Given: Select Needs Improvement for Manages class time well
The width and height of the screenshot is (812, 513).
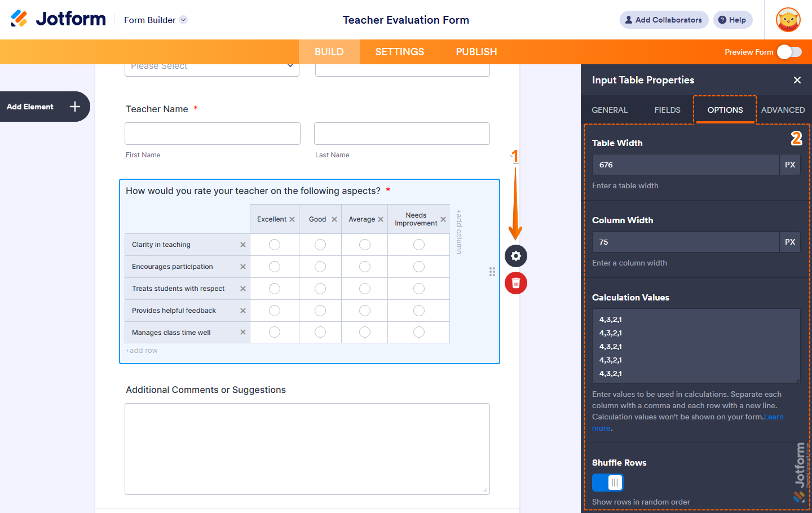Looking at the screenshot, I should [419, 333].
